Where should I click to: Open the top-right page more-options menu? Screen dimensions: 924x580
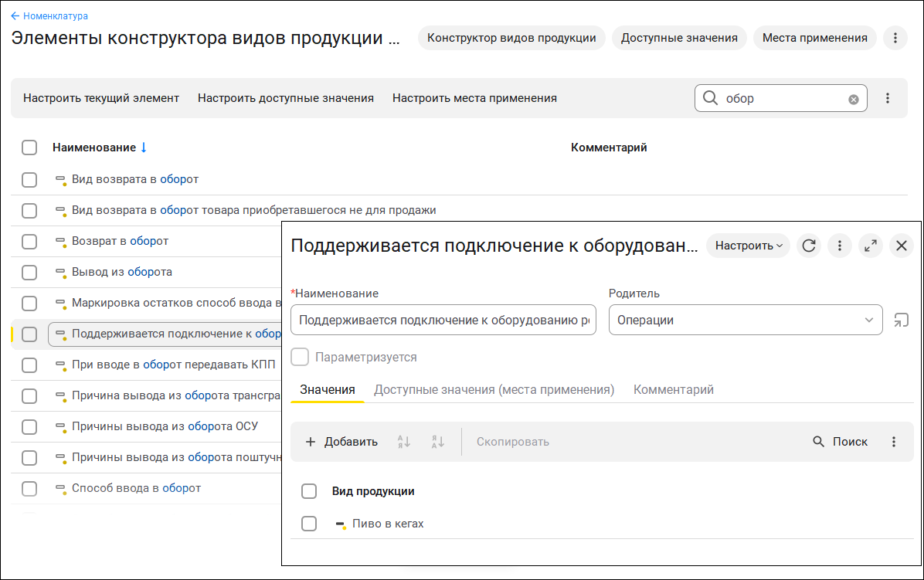(895, 37)
